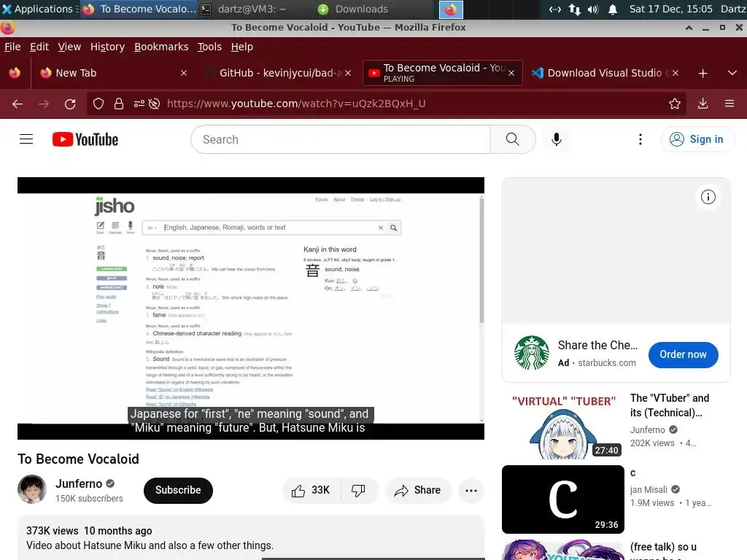
Task: Click the address bar URL
Action: (x=296, y=104)
